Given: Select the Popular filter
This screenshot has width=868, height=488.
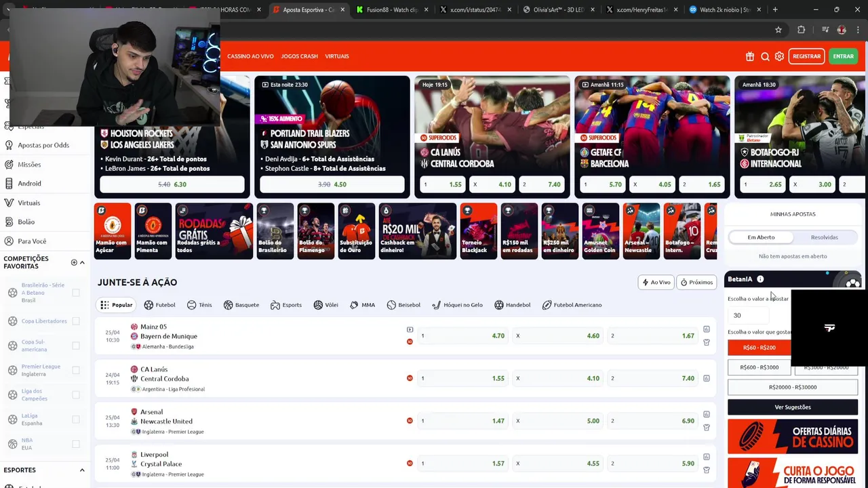Looking at the screenshot, I should (116, 305).
